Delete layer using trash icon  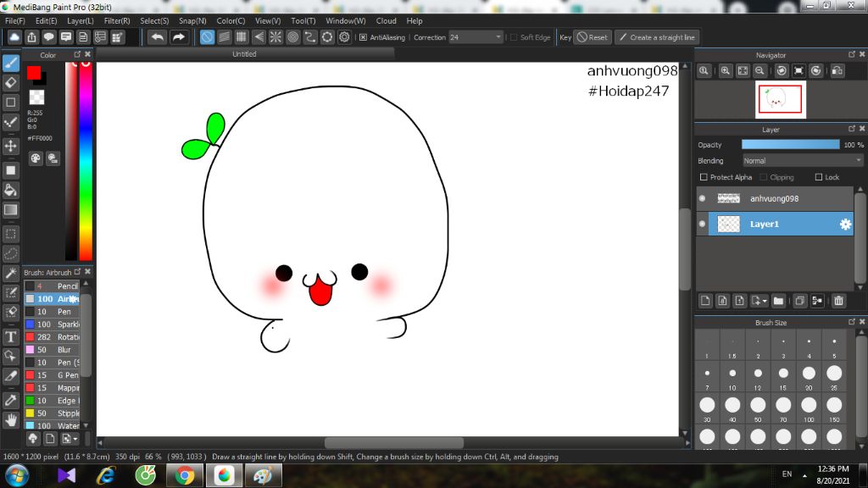point(838,301)
